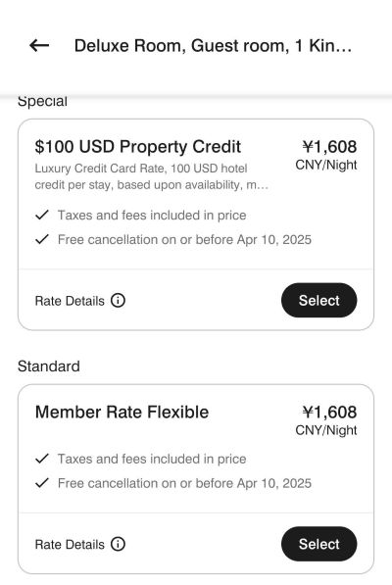Open Rate Details for Member Rate Flexible
The image size is (392, 585).
[x=70, y=544]
